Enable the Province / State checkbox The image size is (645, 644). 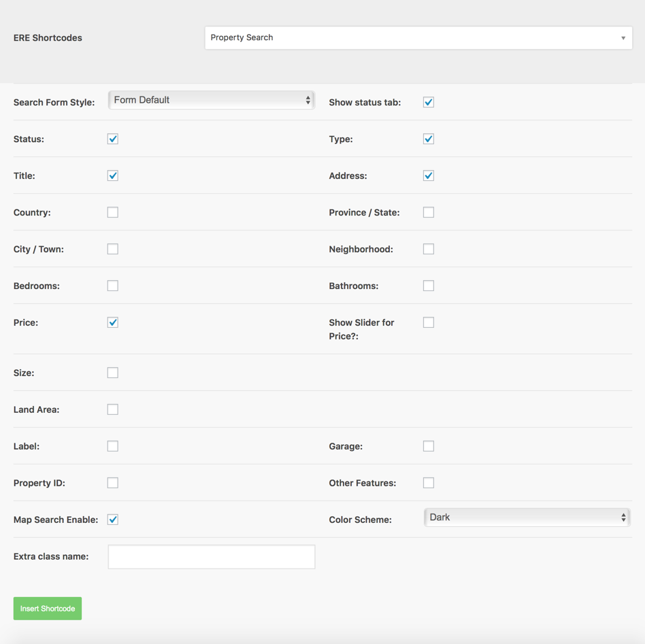click(429, 212)
